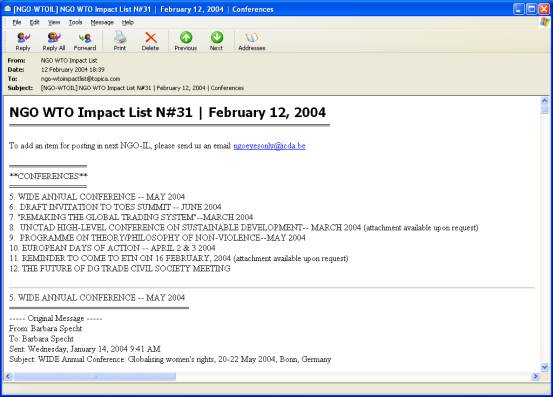Click the vertical scrollbar down arrow
The image size is (553, 397).
tap(545, 367)
